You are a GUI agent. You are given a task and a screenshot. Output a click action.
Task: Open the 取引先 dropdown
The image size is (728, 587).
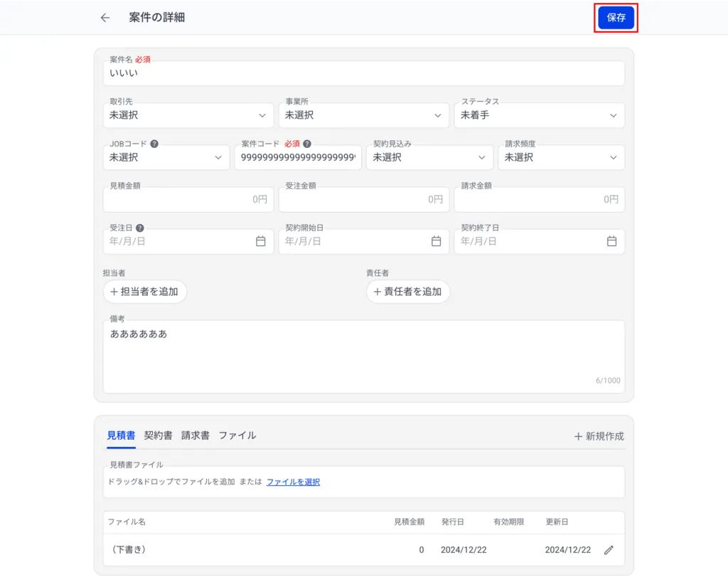188,115
